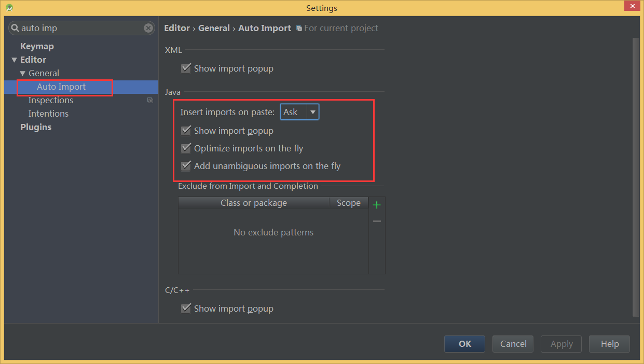
Task: Click the magnifier icon in search box
Action: click(15, 28)
